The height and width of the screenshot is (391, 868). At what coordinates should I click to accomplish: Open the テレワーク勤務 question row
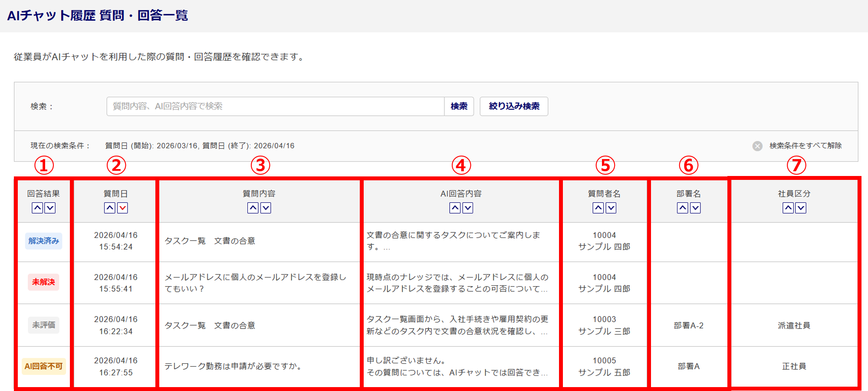pyautogui.click(x=233, y=366)
